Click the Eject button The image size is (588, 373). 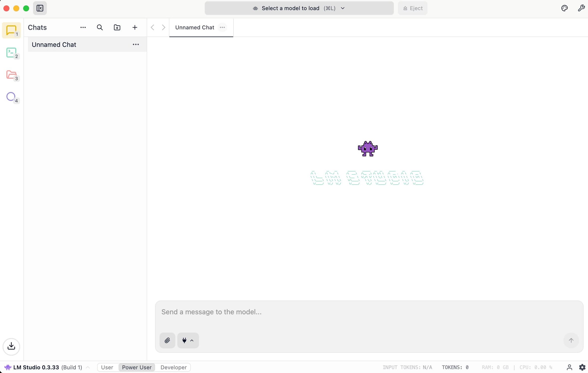412,8
